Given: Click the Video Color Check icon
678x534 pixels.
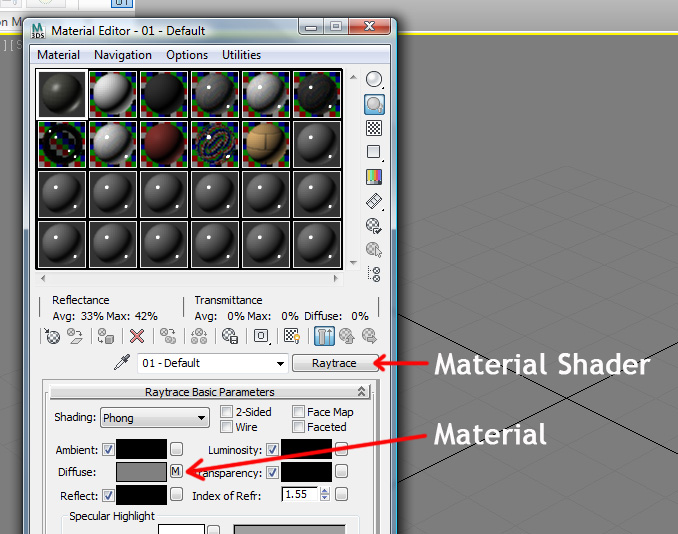Looking at the screenshot, I should [x=374, y=177].
